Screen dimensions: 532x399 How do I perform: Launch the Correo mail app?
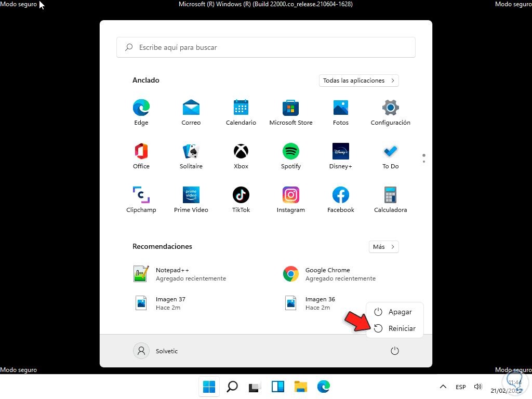click(191, 112)
